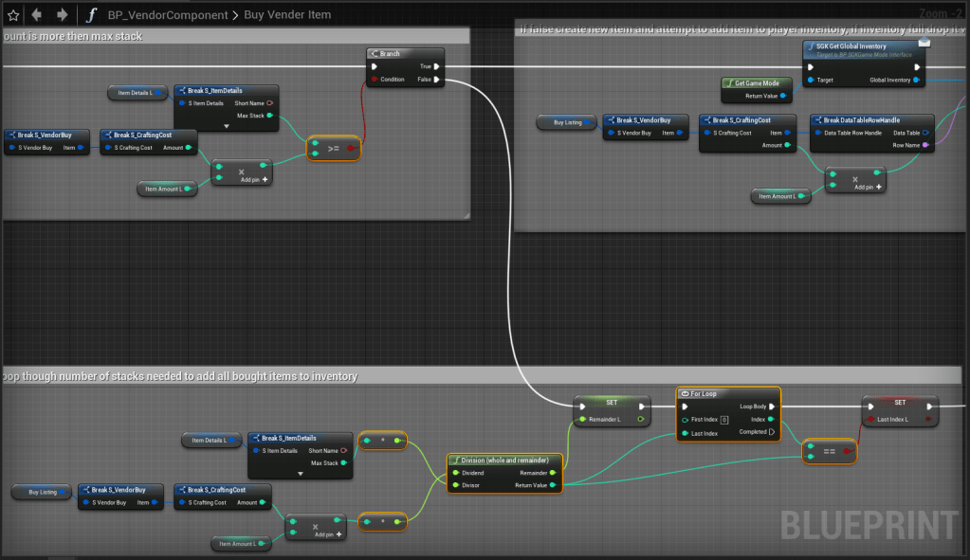This screenshot has width=970, height=560.
Task: Click the Buy Vender Item breadcrumb
Action: click(289, 15)
